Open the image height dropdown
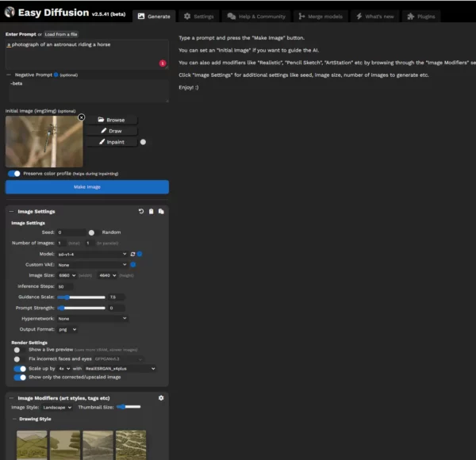Image resolution: width=476 pixels, height=460 pixels. click(x=107, y=275)
